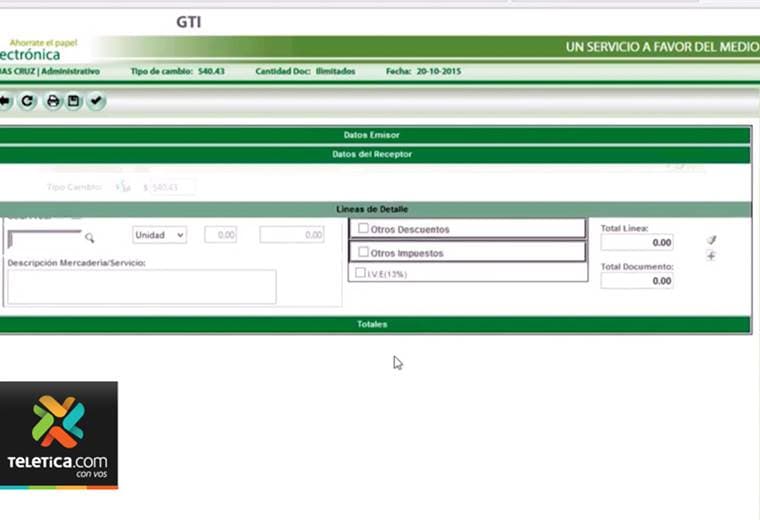Click the edit line icon beside Total Línea
The image size is (760, 520).
[x=711, y=240]
